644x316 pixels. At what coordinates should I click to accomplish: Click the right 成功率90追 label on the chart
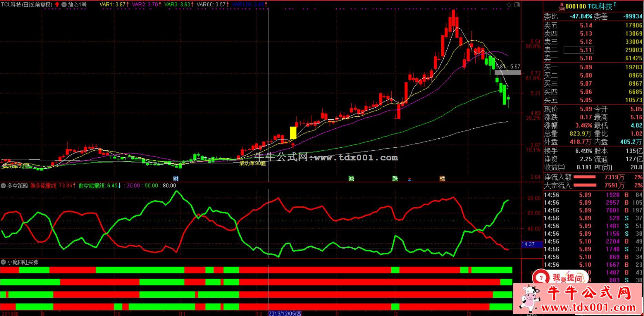(x=253, y=164)
